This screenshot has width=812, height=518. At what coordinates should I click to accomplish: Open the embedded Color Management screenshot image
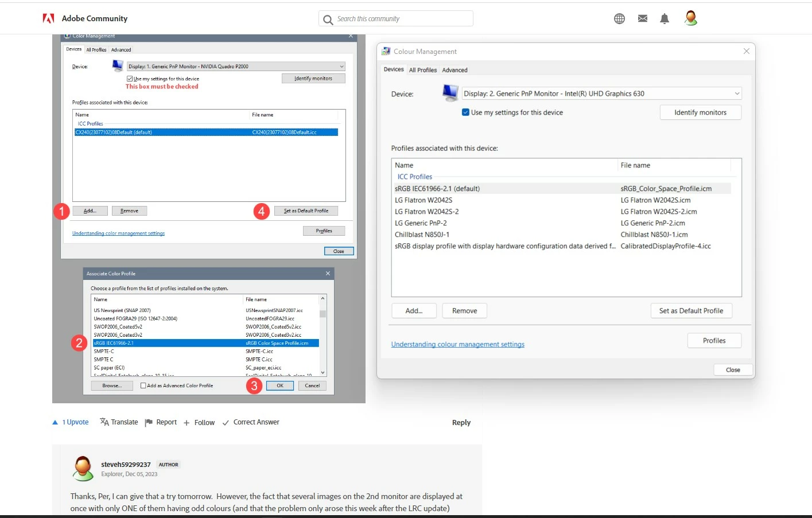[x=209, y=219]
